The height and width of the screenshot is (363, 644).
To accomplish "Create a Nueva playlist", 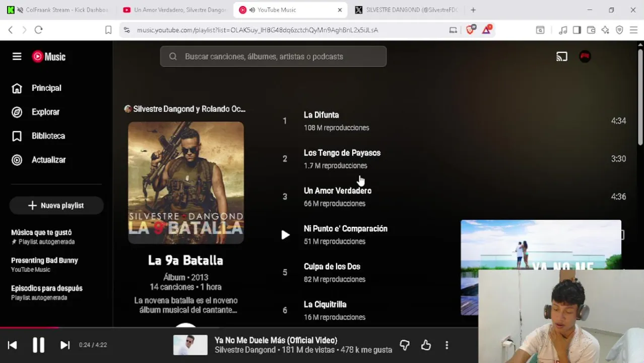I will point(56,206).
